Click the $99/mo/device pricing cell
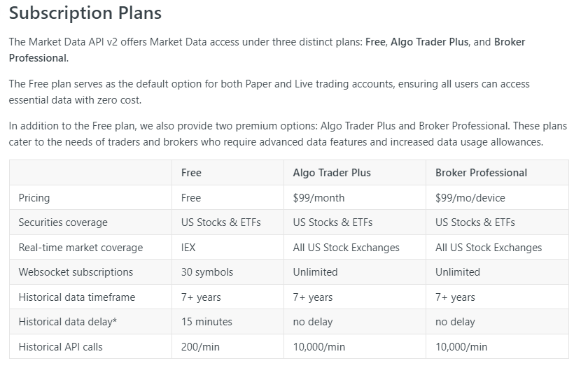 [x=470, y=198]
